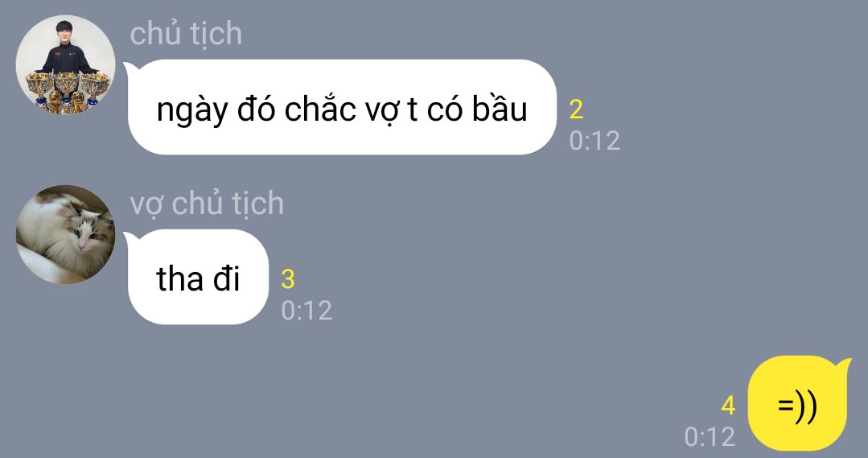Tap the yellow unread count 4
This screenshot has height=458, width=868.
pos(729,406)
